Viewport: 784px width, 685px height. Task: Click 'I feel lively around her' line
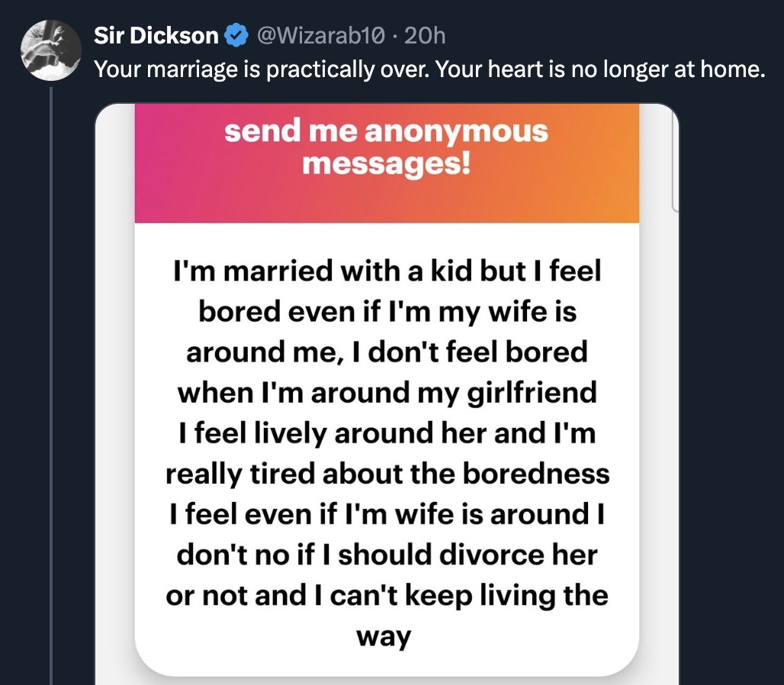[386, 433]
